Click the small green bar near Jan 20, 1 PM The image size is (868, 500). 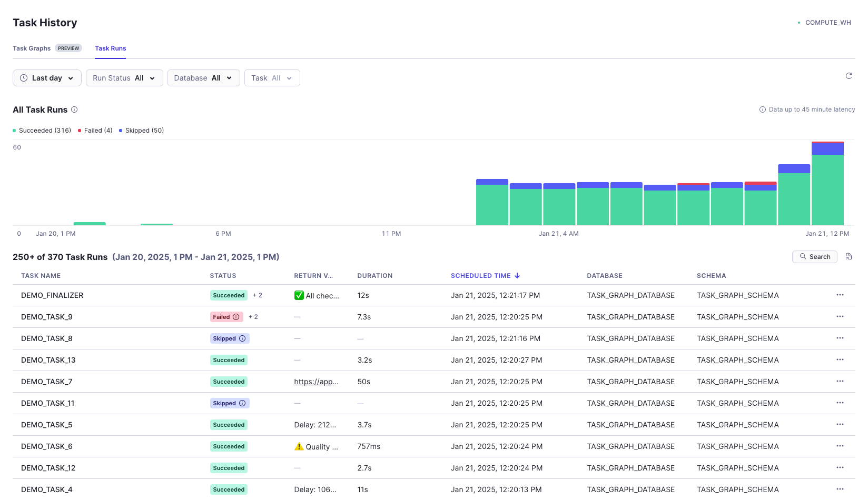[x=90, y=224]
